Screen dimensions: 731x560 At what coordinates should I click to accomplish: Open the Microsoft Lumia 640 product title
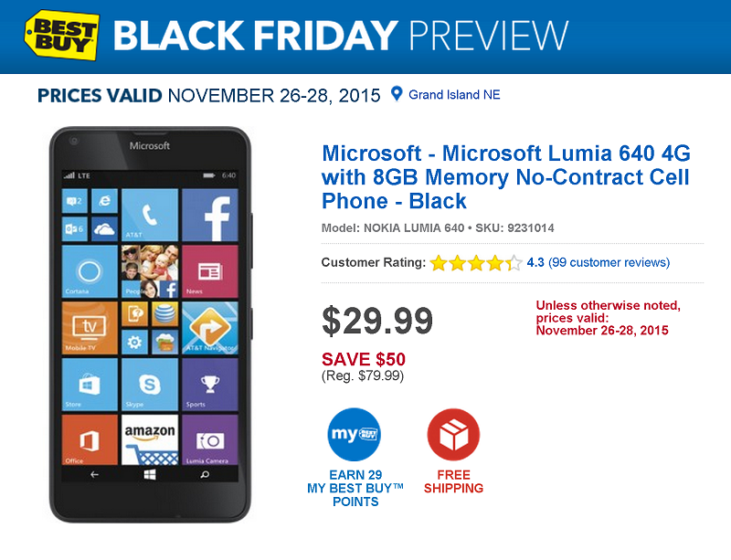click(506, 177)
